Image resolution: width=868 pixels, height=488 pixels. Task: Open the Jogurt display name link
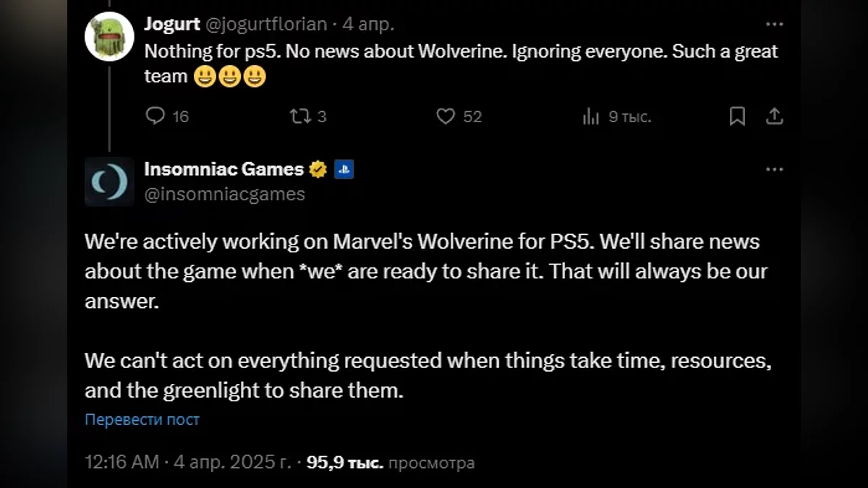pos(172,25)
